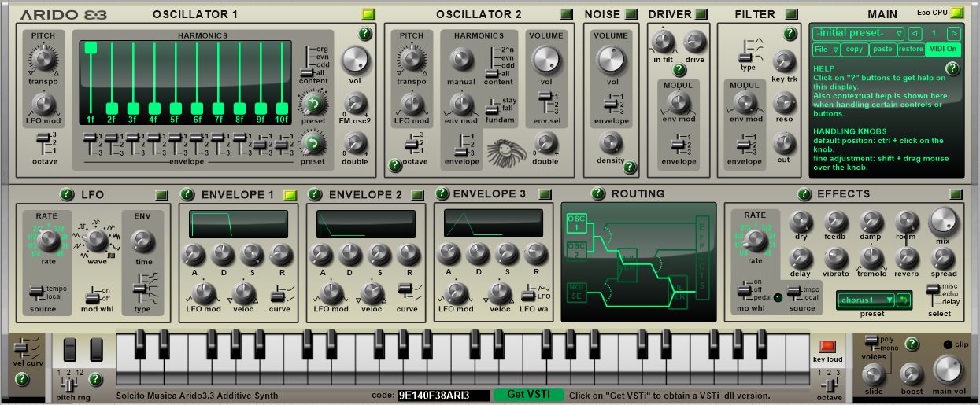
Task: Click the restore preset button
Action: pos(911,49)
